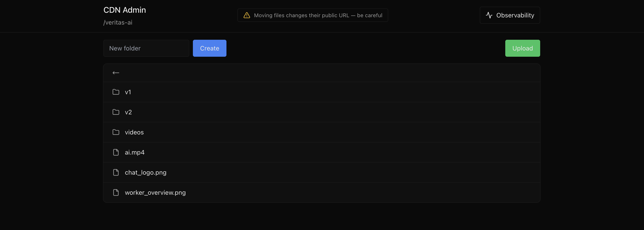Select the worker_overview.png file name

click(155, 192)
